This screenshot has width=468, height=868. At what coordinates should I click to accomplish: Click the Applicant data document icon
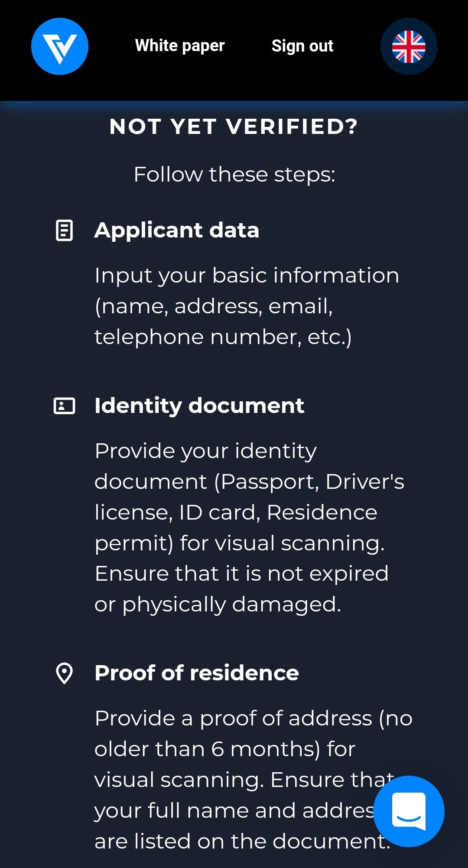point(64,230)
